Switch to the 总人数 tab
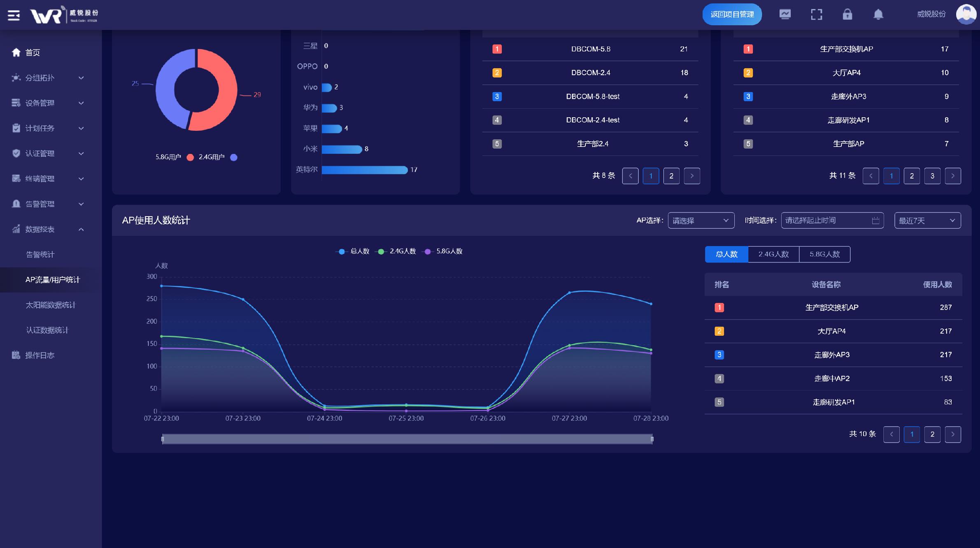The width and height of the screenshot is (980, 548). (x=726, y=254)
